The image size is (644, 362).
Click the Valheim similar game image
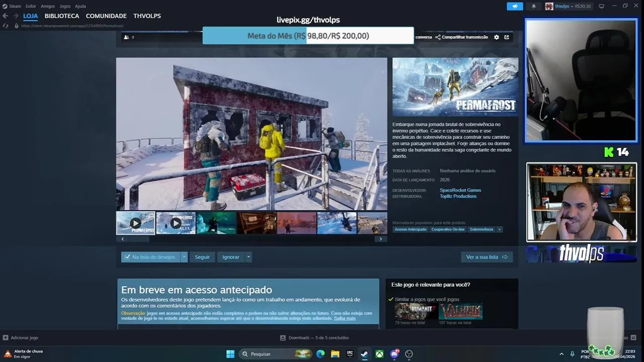coord(460,311)
